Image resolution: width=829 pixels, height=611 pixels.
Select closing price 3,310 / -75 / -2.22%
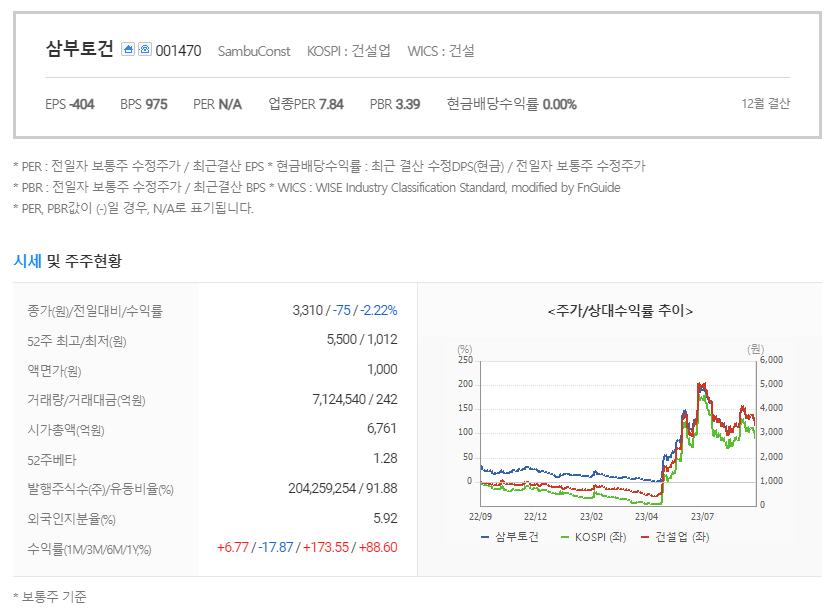[x=345, y=310]
